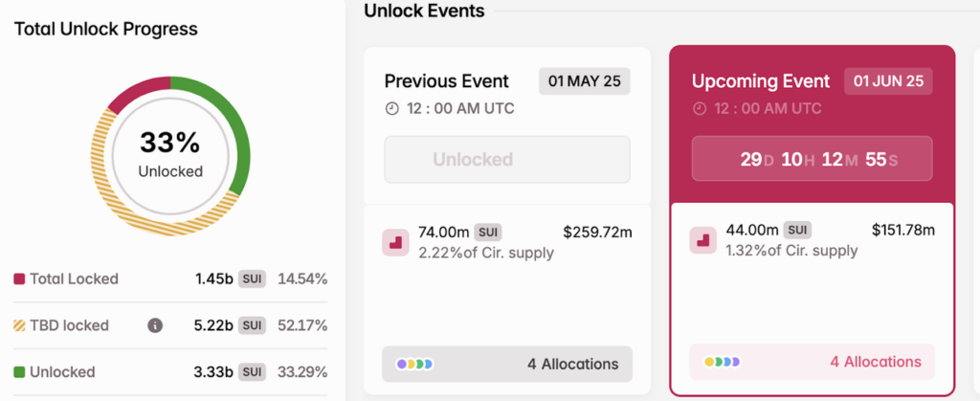
Task: Click the striped TBD locked legend square
Action: (19, 325)
